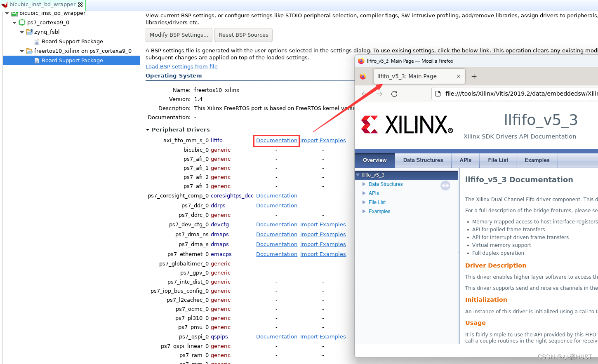Click the Firefox address bar URL
Screen dimensions: 598x364
[521, 94]
